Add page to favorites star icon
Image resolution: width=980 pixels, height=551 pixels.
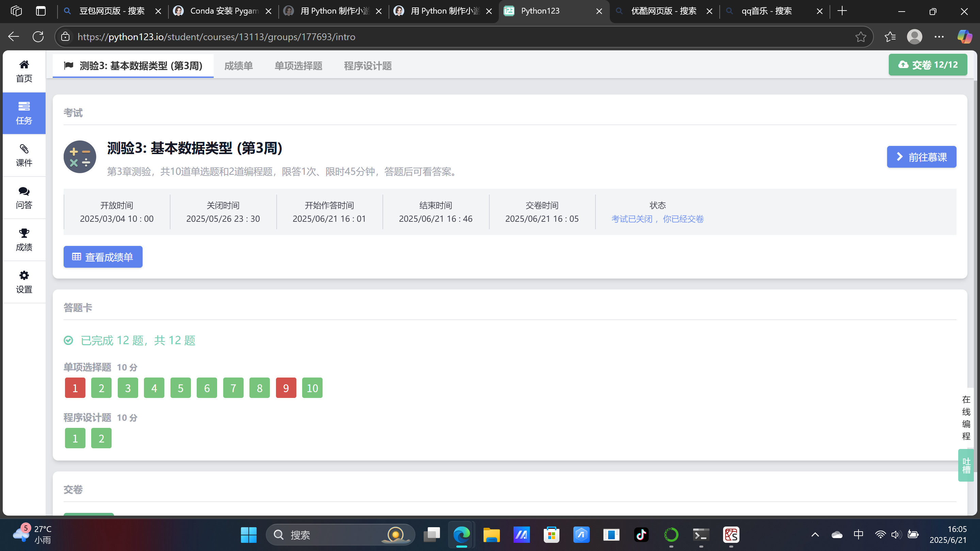(861, 37)
